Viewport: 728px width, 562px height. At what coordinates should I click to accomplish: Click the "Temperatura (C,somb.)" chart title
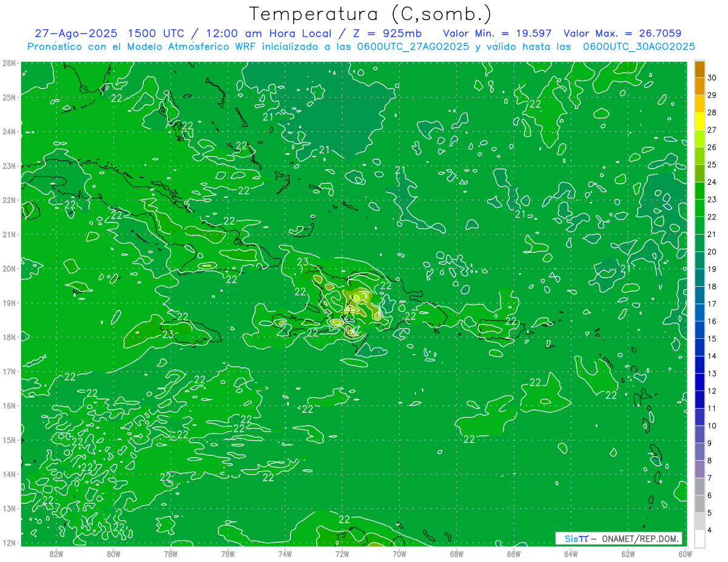(x=370, y=14)
